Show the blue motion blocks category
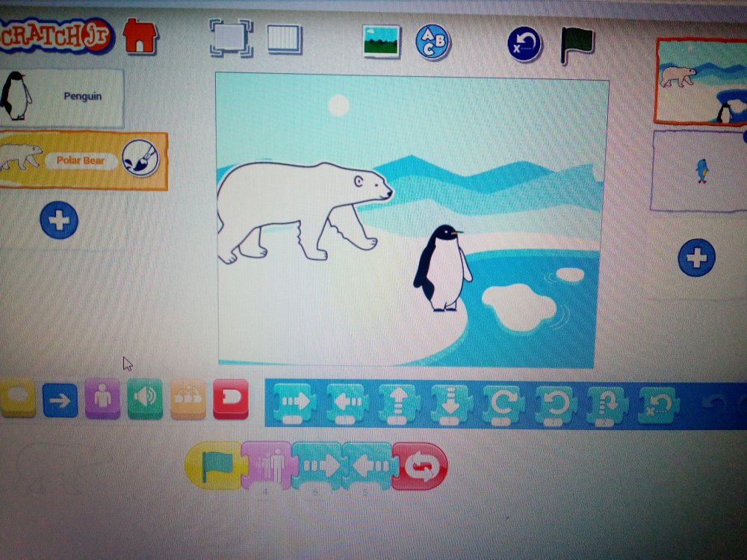 [60, 400]
